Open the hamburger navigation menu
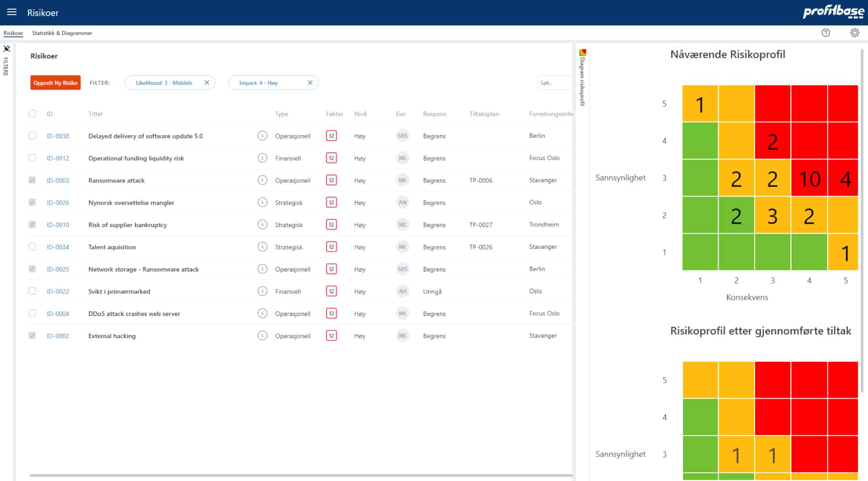Image resolution: width=868 pixels, height=481 pixels. point(12,12)
